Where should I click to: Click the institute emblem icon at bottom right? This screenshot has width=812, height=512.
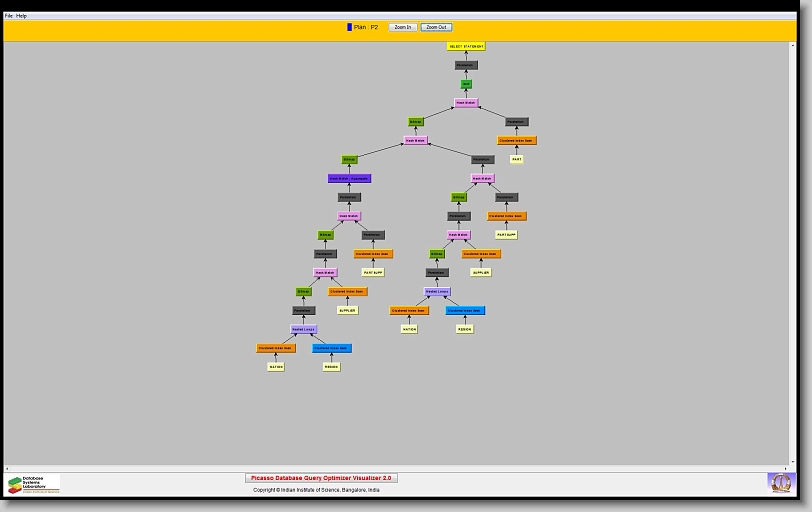[779, 483]
